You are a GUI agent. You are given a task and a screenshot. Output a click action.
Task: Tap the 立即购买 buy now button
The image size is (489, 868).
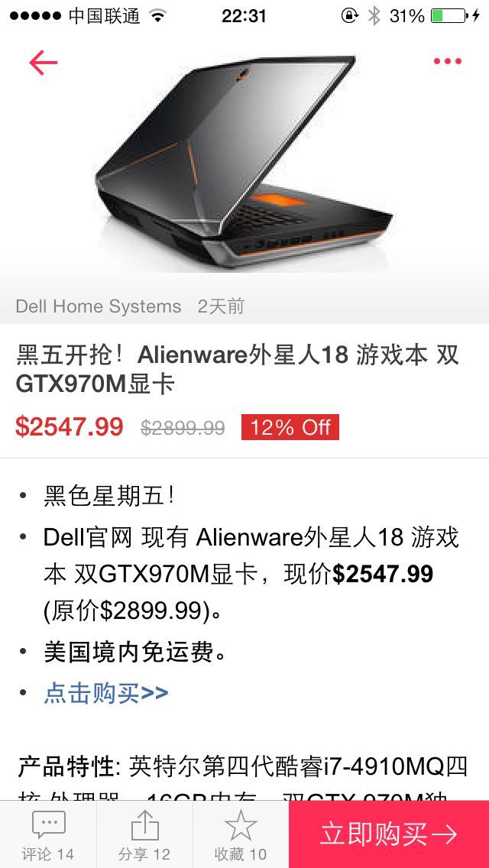[389, 834]
